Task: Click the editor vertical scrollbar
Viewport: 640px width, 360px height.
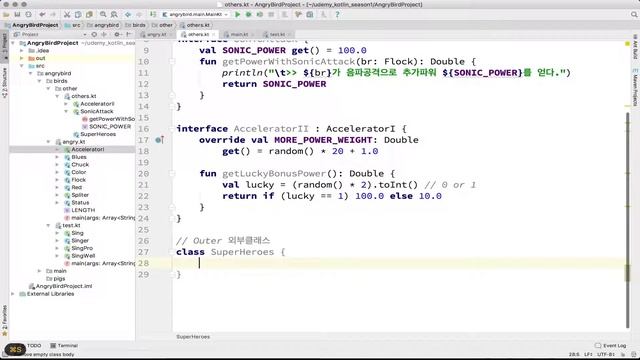Action: pos(627,220)
